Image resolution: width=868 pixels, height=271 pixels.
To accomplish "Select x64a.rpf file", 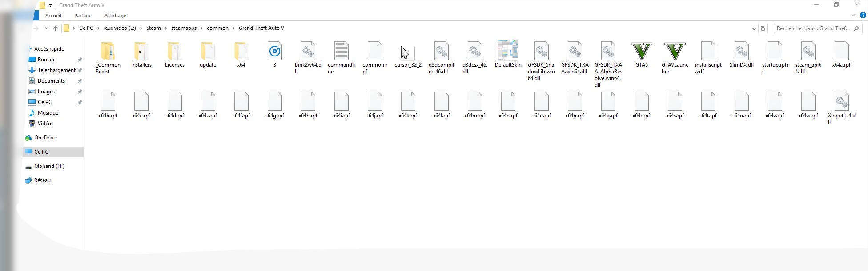I will (842, 55).
